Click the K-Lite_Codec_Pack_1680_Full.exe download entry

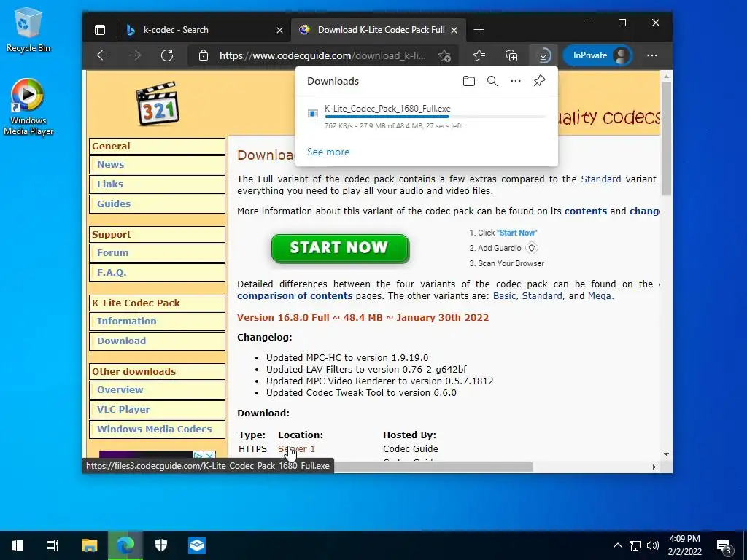point(426,117)
